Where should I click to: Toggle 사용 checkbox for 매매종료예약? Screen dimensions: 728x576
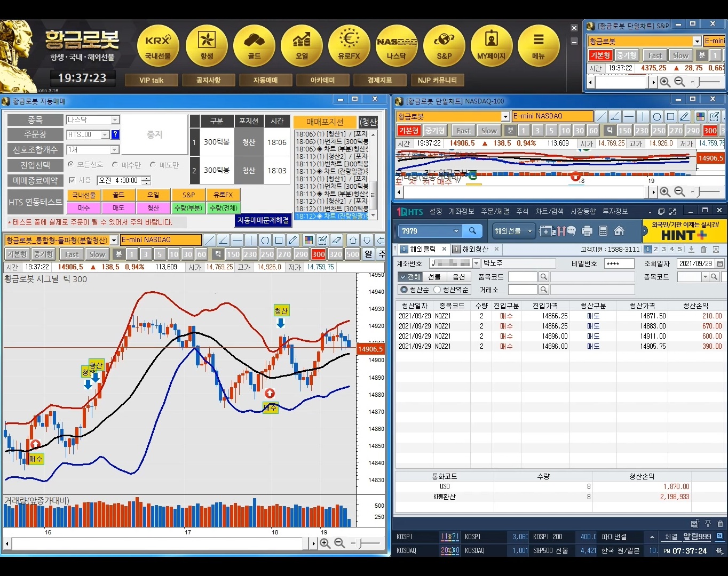[x=72, y=180]
